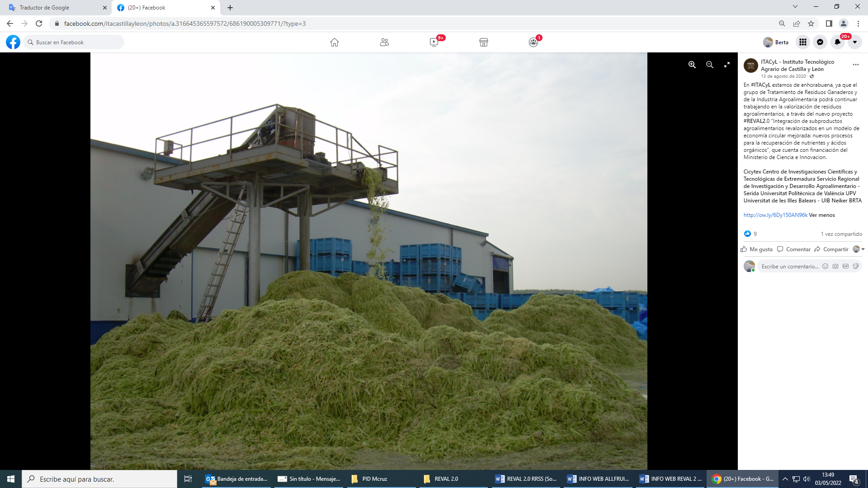Open the Marketplace icon
Viewport: 868px width, 488px height.
(484, 42)
